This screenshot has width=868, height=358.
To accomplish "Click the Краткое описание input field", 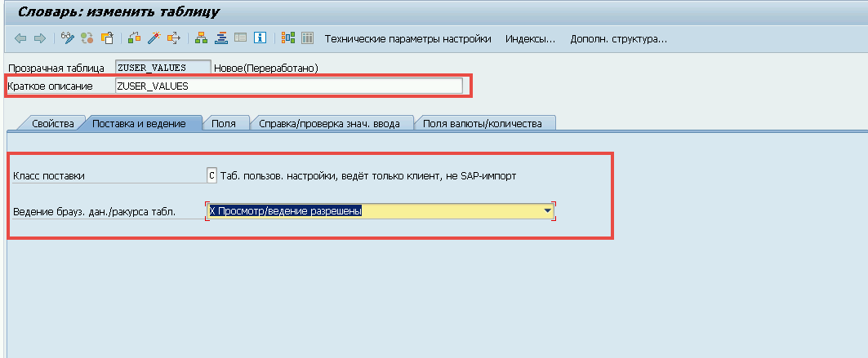I will pos(288,86).
